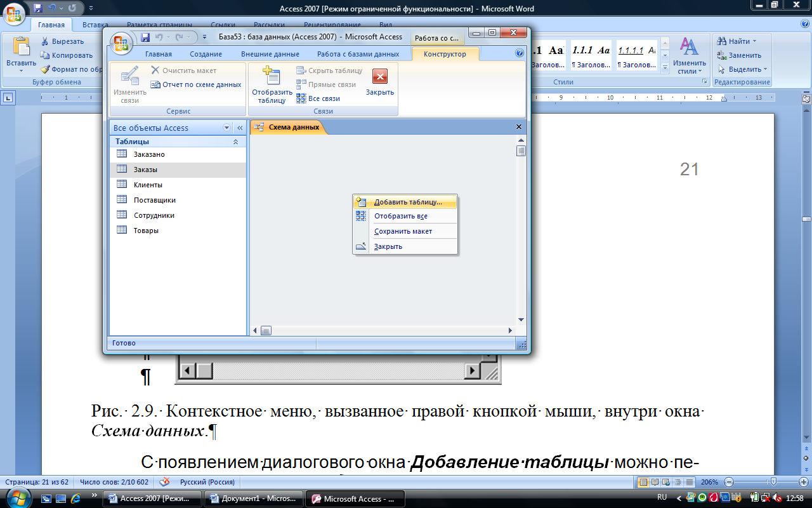The image size is (812, 508).
Task: Close the Схема данных tab with X
Action: click(519, 127)
